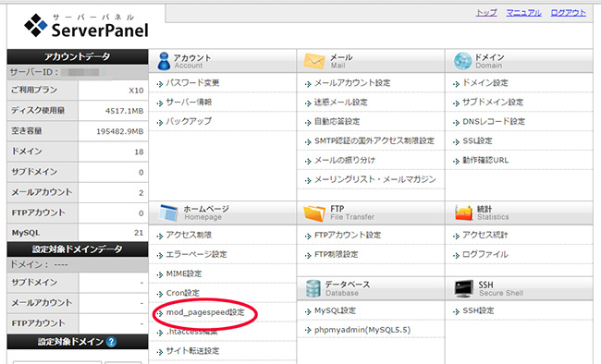The width and height of the screenshot is (601, 364).
Task: Open SSH設定
Action: point(478,310)
